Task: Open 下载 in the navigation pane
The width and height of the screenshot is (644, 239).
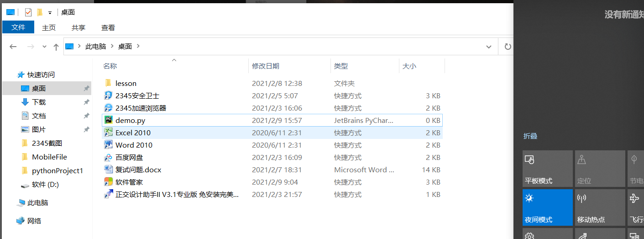Action: 39,102
